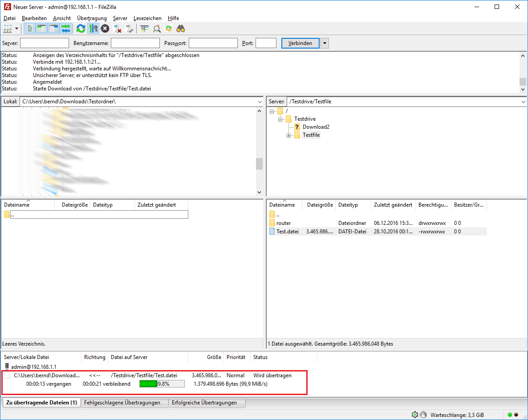
Task: Click the Port input field
Action: (x=266, y=43)
